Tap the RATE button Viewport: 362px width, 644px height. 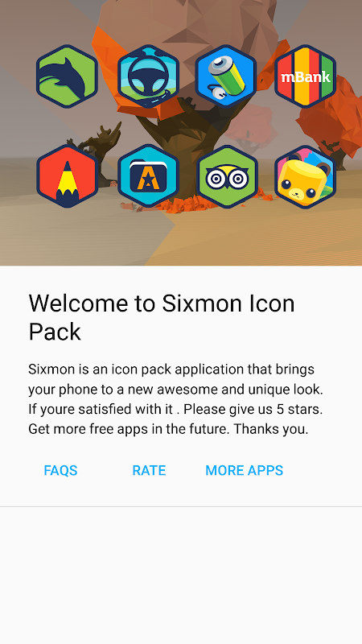[149, 470]
